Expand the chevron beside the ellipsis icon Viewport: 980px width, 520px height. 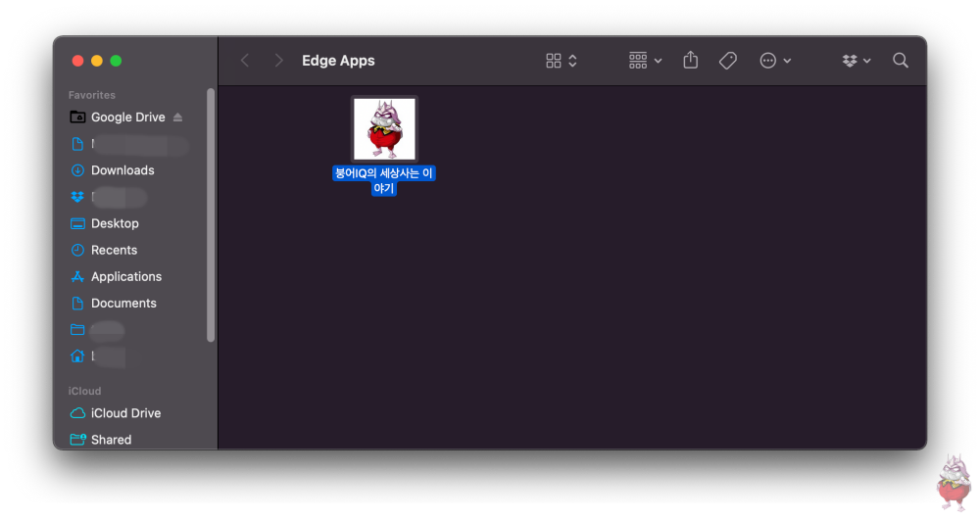coord(788,61)
